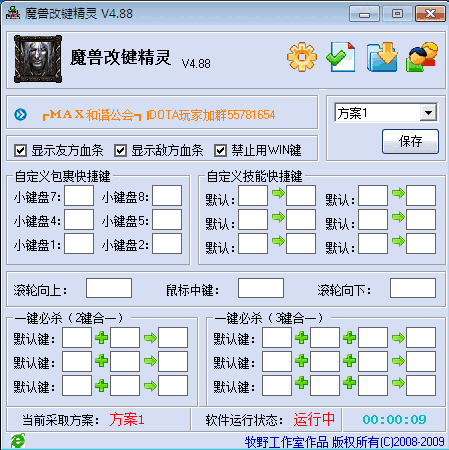Open the users group icon
This screenshot has height=450, width=449.
point(422,57)
